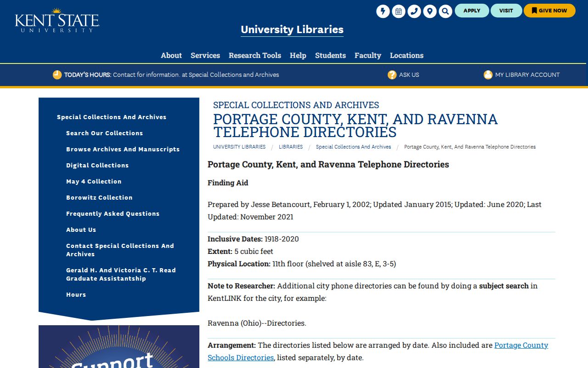The height and width of the screenshot is (368, 588).
Task: Open the map pin locations icon
Action: (x=430, y=11)
